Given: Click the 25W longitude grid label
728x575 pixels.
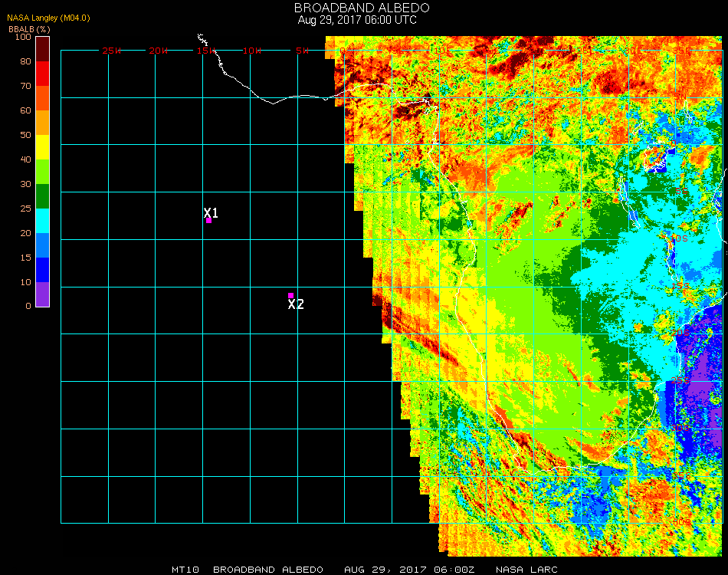Looking at the screenshot, I should click(112, 51).
